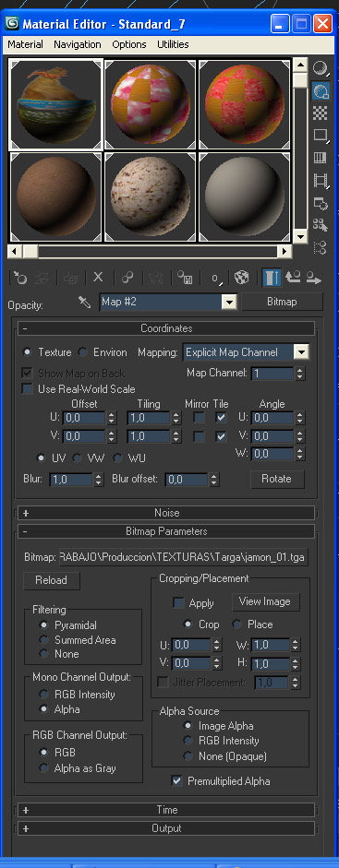This screenshot has height=868, width=339.
Task: Select the speckled stone sphere sample slot
Action: click(x=151, y=197)
